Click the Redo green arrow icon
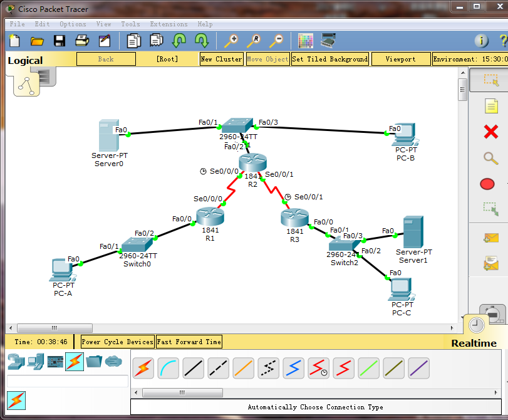The image size is (508, 420). point(202,41)
